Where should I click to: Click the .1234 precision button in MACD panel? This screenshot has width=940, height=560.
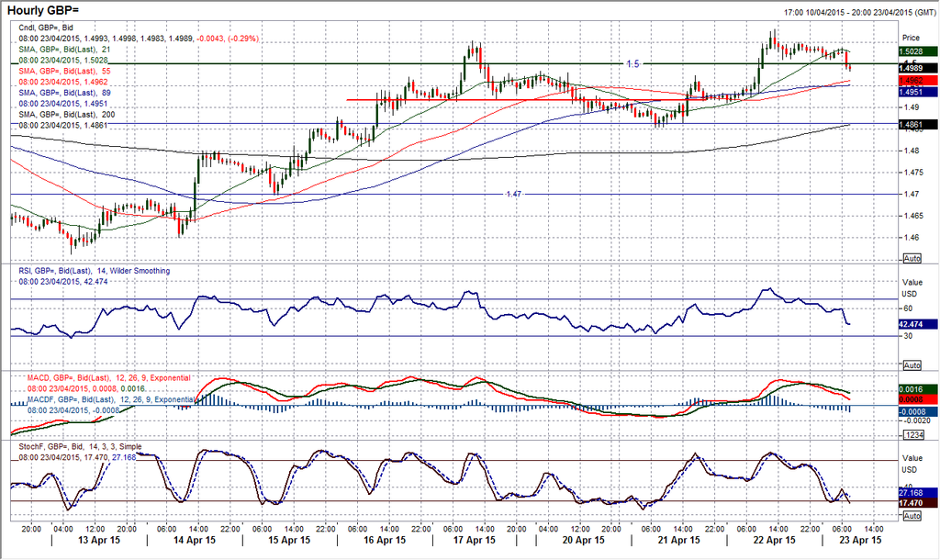(x=912, y=434)
